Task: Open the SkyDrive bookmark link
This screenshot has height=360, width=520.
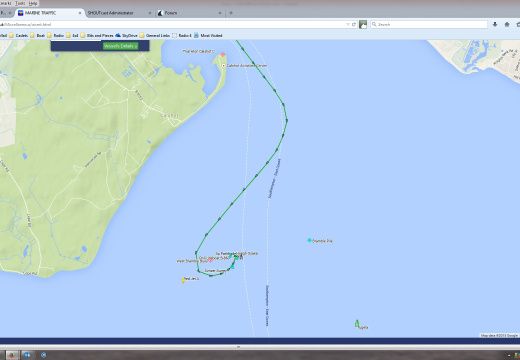Action: pos(126,35)
